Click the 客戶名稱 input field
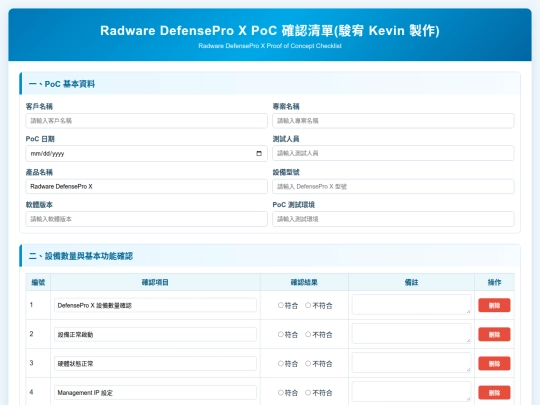Image resolution: width=540 pixels, height=405 pixels. (x=146, y=121)
